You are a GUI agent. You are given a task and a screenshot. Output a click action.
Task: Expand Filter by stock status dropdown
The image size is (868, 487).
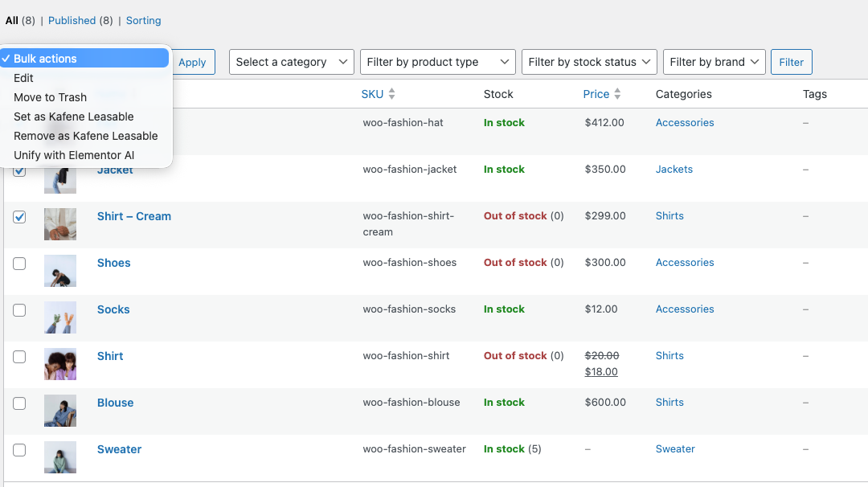tap(590, 62)
